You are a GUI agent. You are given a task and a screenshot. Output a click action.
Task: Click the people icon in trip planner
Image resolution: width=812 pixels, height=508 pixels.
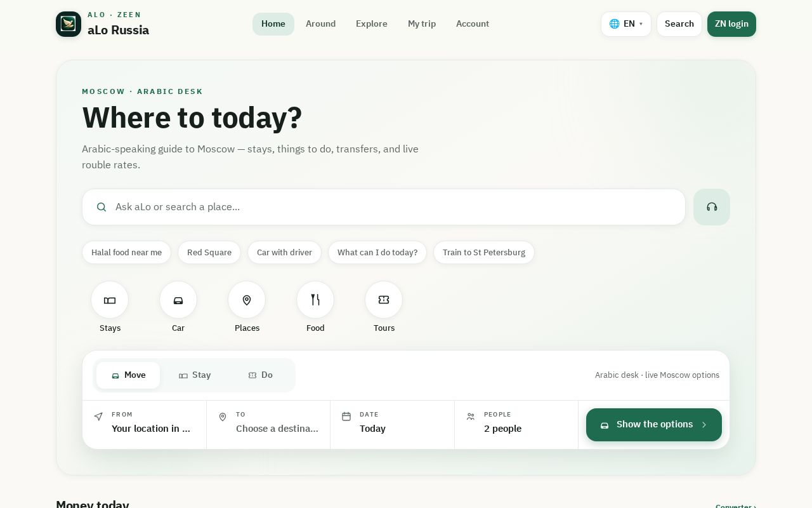471,417
